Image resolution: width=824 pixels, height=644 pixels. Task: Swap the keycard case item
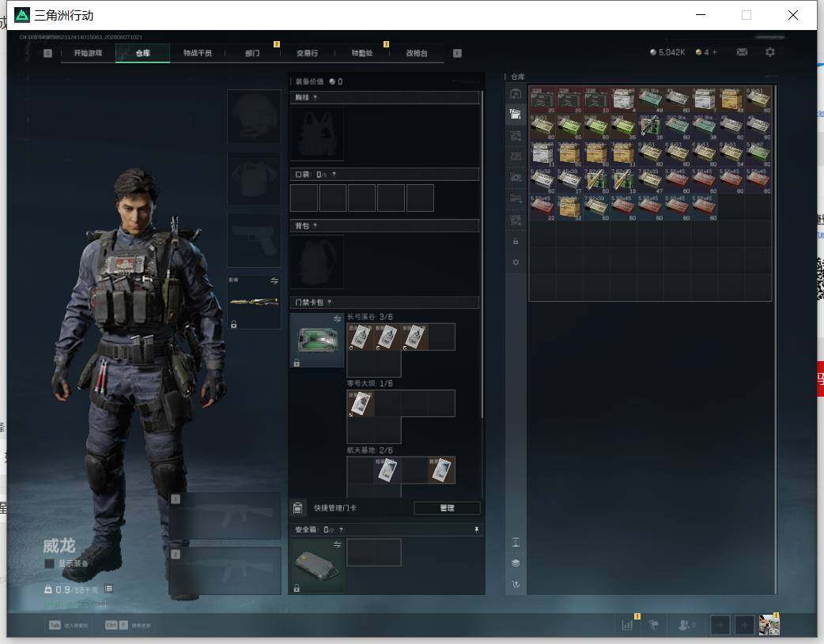coord(338,318)
